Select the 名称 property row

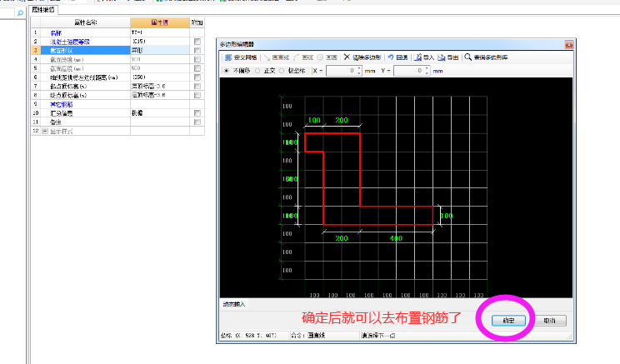[85, 32]
